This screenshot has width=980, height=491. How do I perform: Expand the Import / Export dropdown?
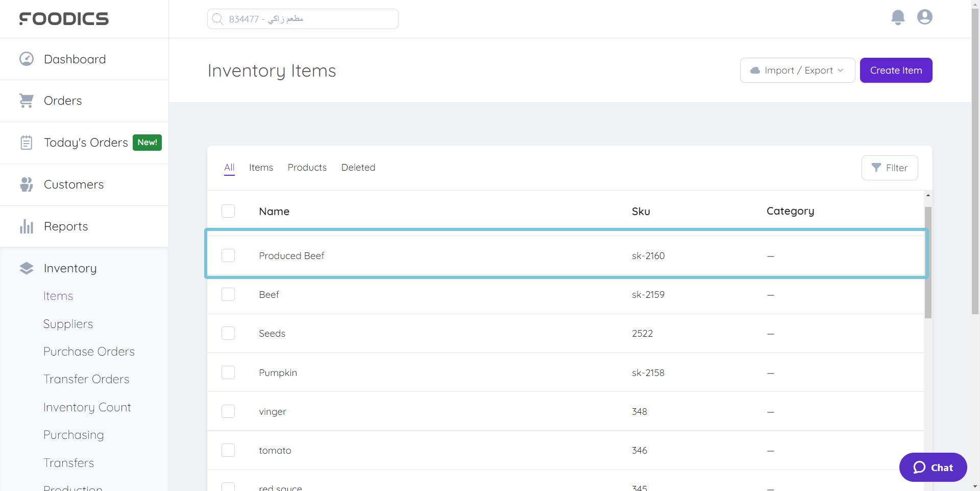[x=797, y=70]
